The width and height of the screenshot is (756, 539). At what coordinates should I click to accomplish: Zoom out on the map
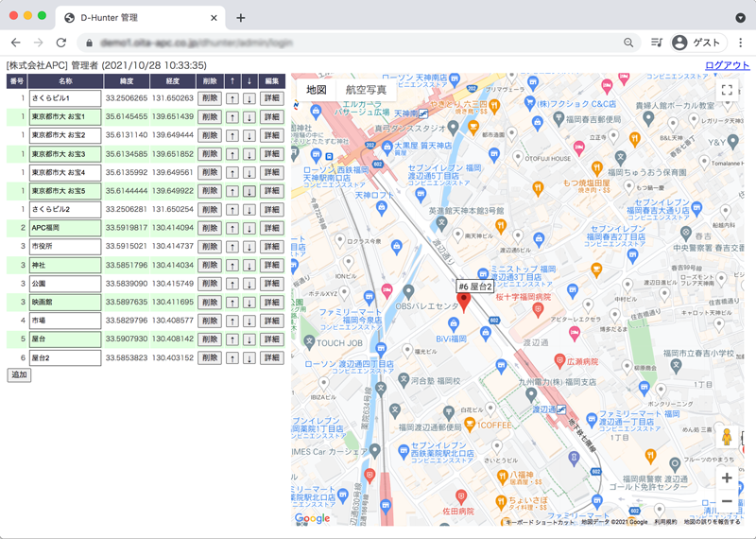[x=727, y=501]
